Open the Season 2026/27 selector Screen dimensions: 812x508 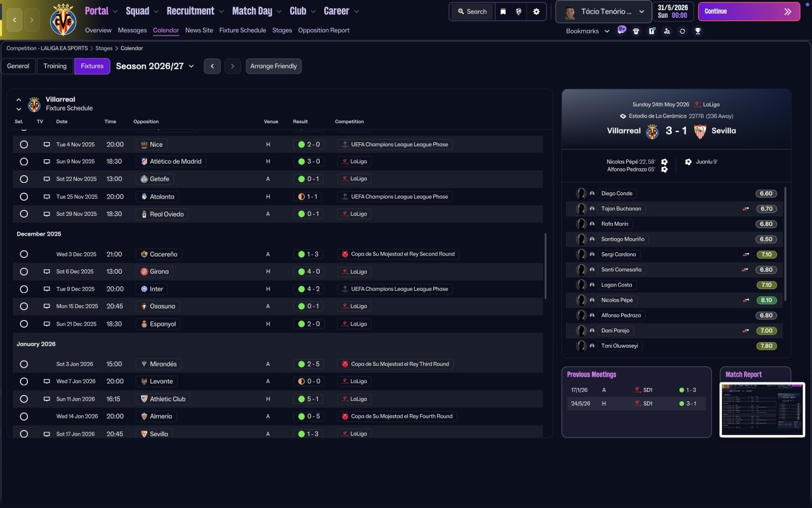155,66
